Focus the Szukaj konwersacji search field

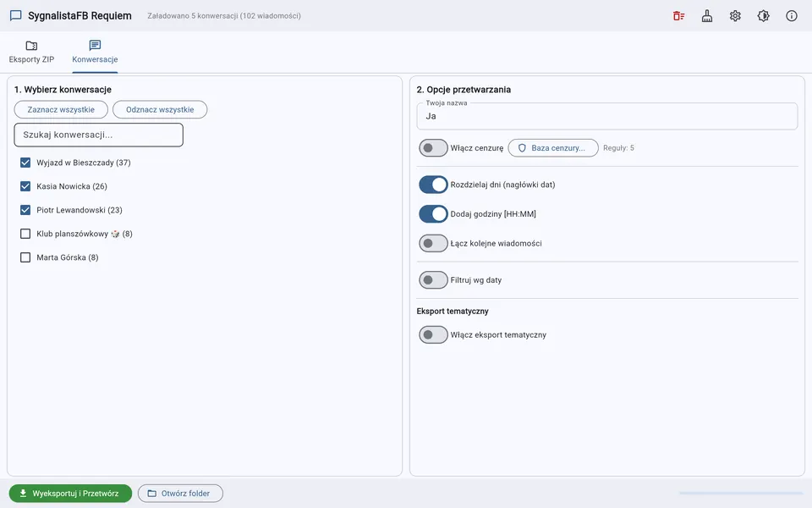pos(98,135)
